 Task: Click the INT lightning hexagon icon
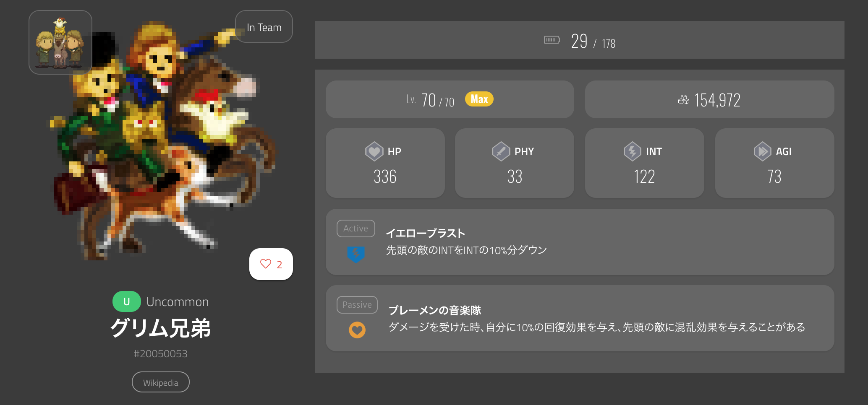tap(632, 151)
